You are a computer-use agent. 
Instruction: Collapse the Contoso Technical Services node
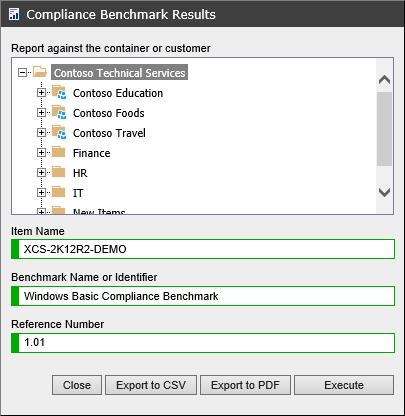(22, 72)
